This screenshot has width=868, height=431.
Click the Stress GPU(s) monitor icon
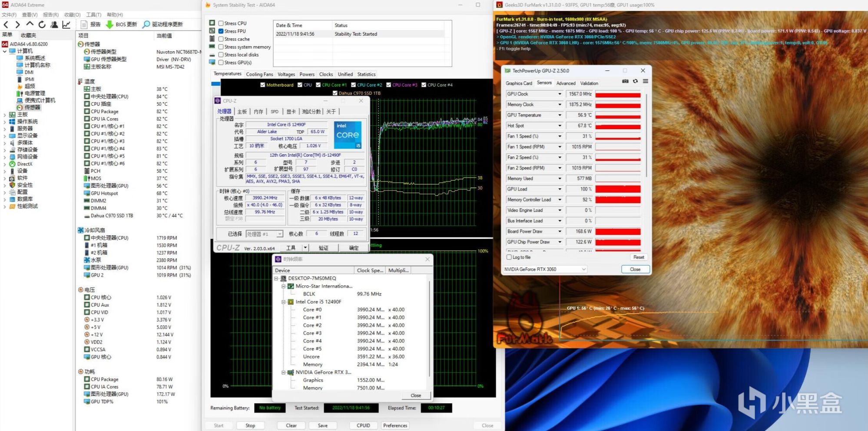pos(212,62)
